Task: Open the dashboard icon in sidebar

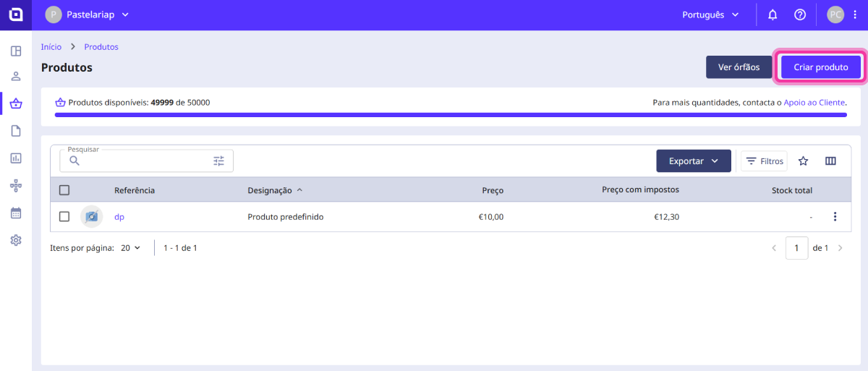Action: 16,51
